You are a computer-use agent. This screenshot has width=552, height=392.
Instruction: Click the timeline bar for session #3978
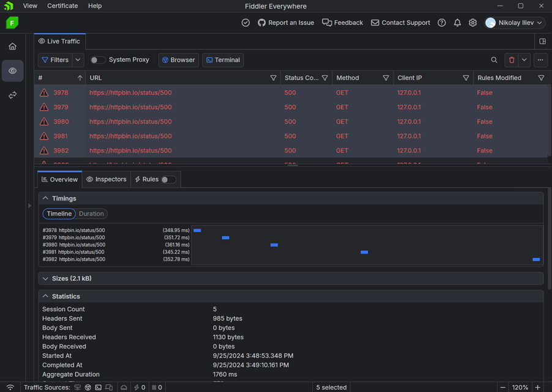(197, 231)
